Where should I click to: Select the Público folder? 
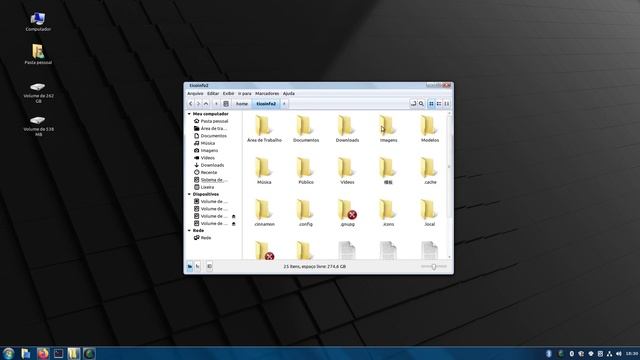click(x=306, y=171)
